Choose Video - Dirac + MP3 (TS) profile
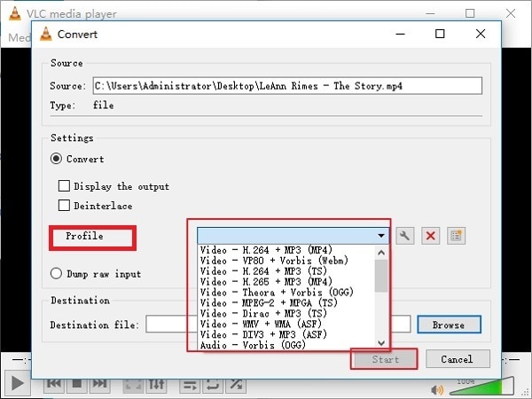The image size is (532, 399). [x=286, y=314]
